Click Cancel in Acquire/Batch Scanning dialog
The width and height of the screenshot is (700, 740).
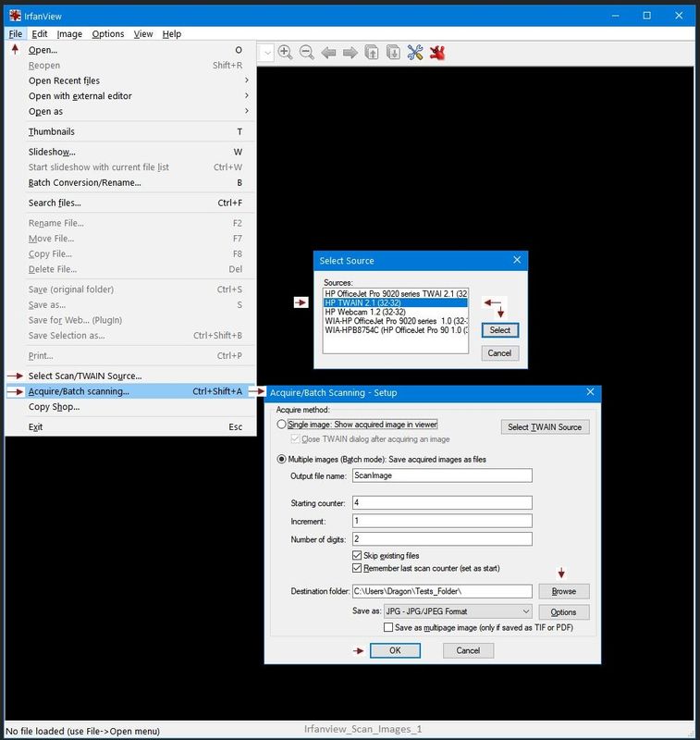(468, 650)
